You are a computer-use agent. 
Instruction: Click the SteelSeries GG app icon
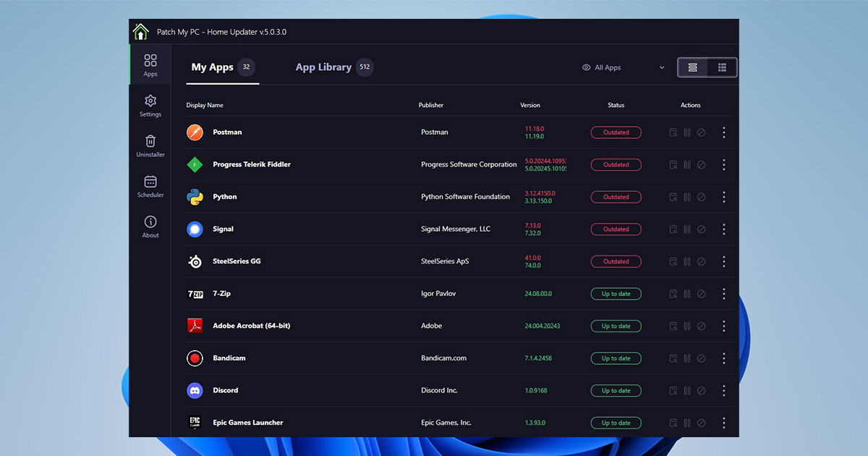(x=195, y=261)
